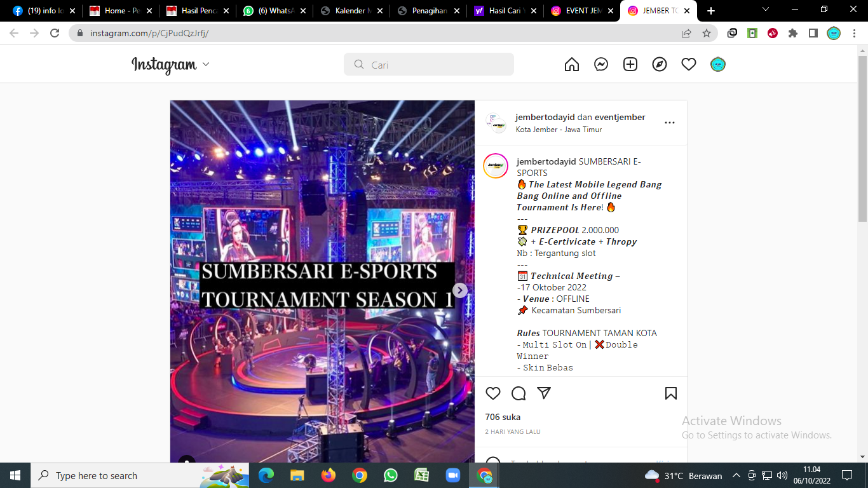Open Kota Jember - Jawa Timur location
Image resolution: width=868 pixels, height=488 pixels.
pyautogui.click(x=559, y=130)
